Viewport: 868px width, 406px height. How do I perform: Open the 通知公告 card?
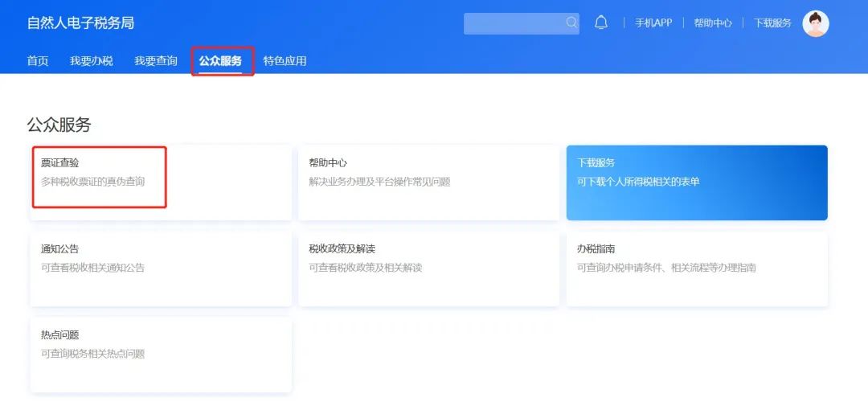161,269
